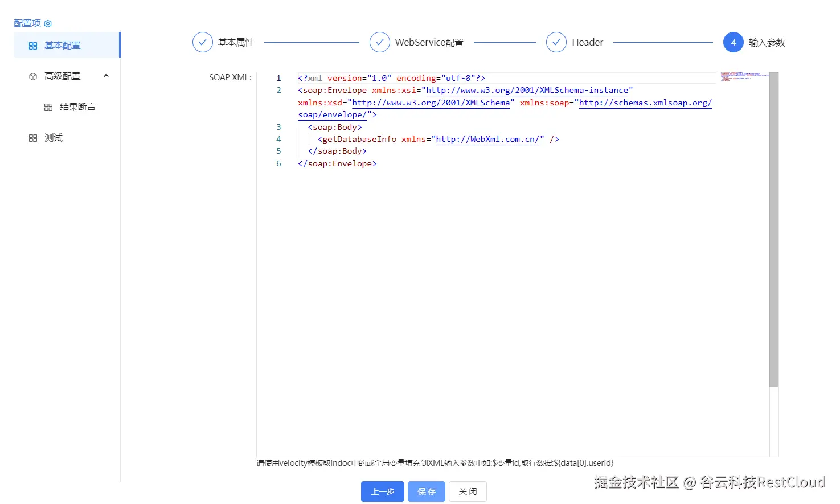Viewport: 840px width, 504px height.
Task: Open the 结果断言 submenu item
Action: [x=77, y=107]
